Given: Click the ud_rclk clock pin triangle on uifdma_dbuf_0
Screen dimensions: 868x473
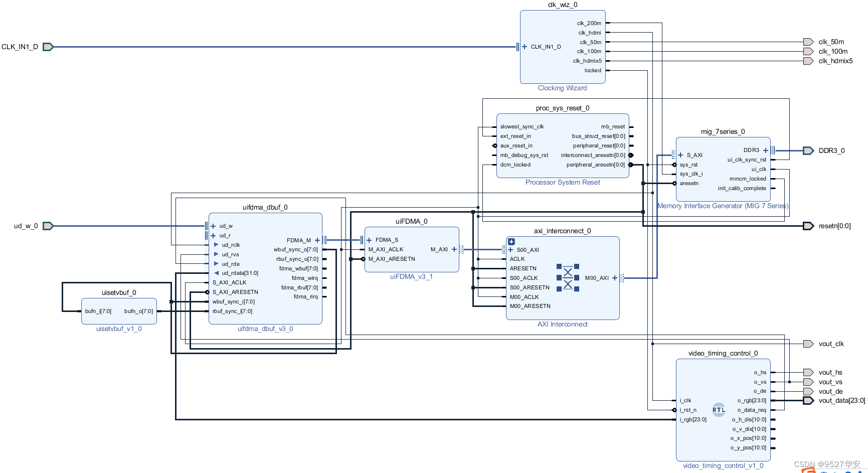Looking at the screenshot, I should coord(216,245).
